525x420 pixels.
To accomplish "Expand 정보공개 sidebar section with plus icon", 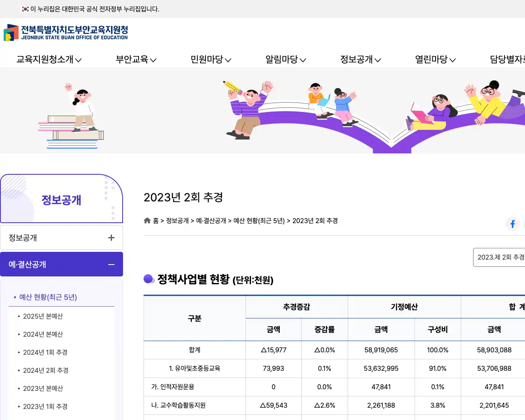I will (111, 238).
